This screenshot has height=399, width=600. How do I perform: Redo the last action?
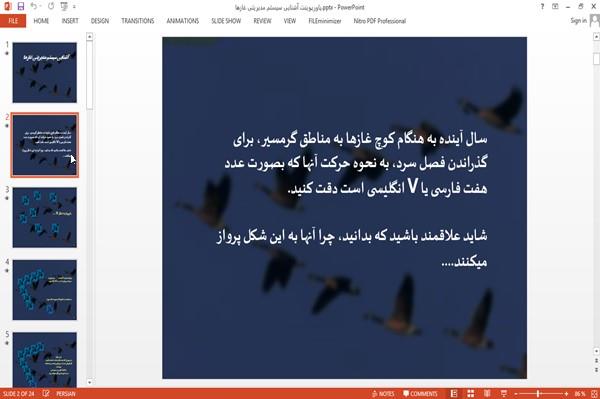click(x=51, y=7)
